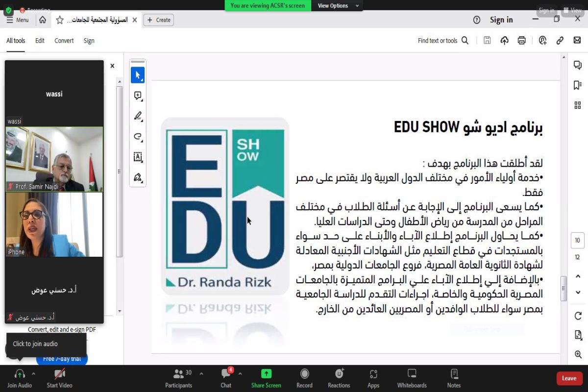
Task: Click the share with others person-plus icon
Action: pyautogui.click(x=542, y=41)
